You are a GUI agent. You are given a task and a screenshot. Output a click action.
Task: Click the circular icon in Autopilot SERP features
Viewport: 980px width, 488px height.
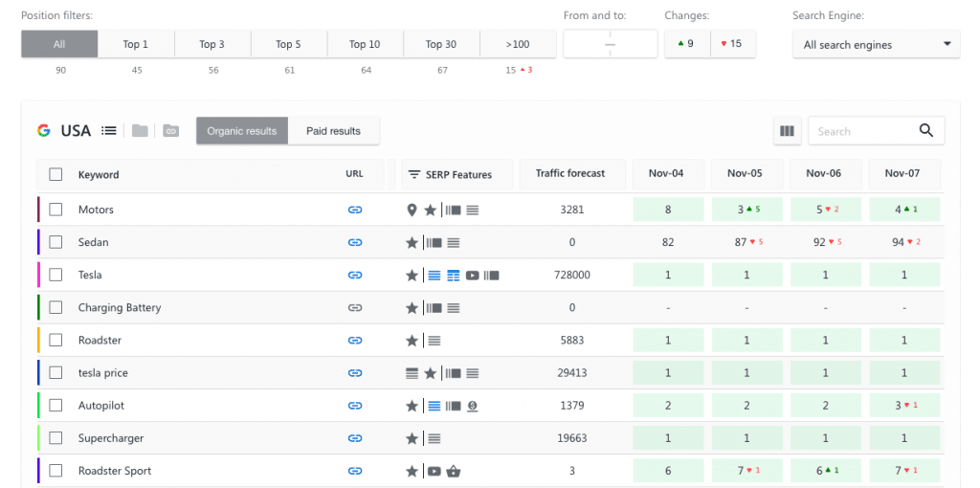473,406
